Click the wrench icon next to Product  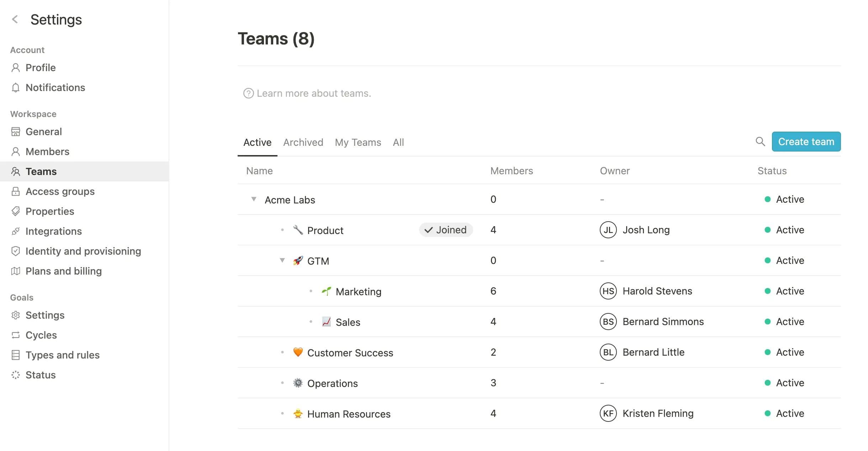[298, 230]
